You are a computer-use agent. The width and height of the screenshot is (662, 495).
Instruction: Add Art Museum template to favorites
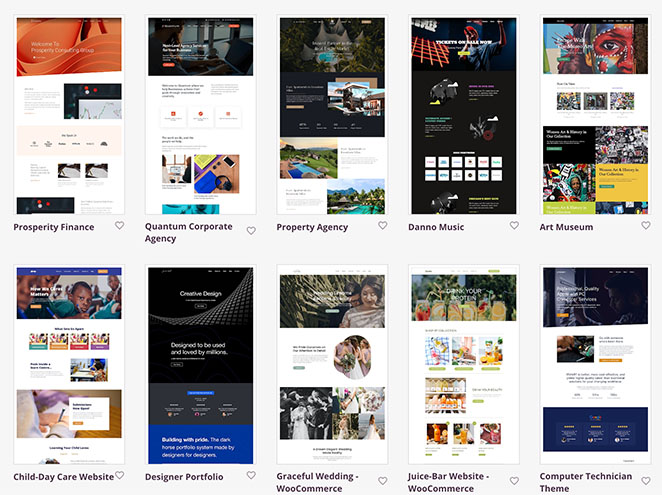click(x=645, y=226)
